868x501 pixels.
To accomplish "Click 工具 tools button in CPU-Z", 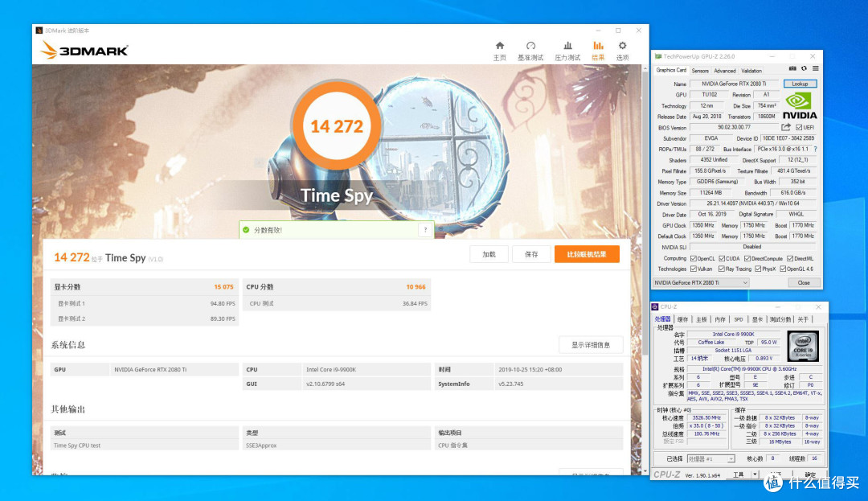I will pos(739,474).
